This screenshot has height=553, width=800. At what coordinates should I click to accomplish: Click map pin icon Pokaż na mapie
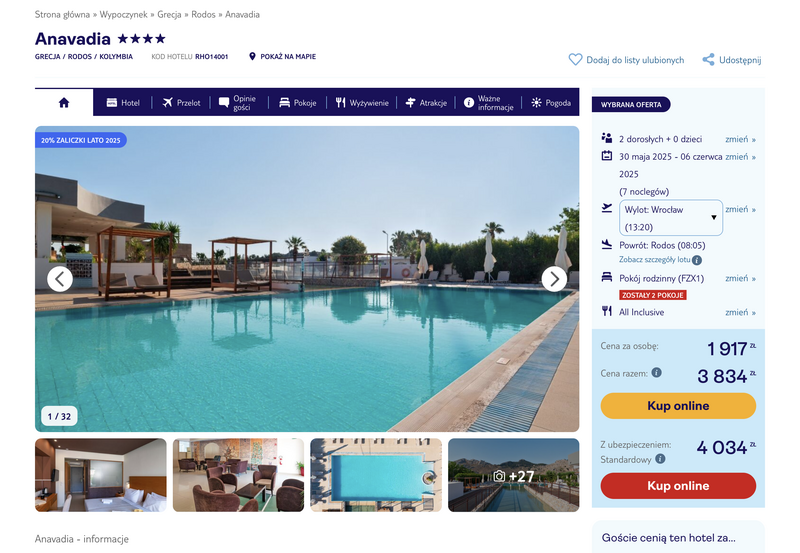252,56
